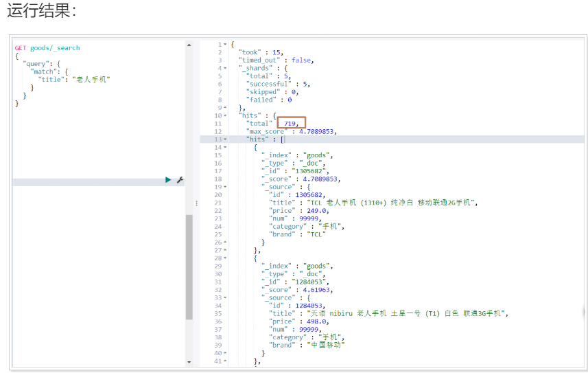Click the "skipped" : 0 line

coord(272,92)
